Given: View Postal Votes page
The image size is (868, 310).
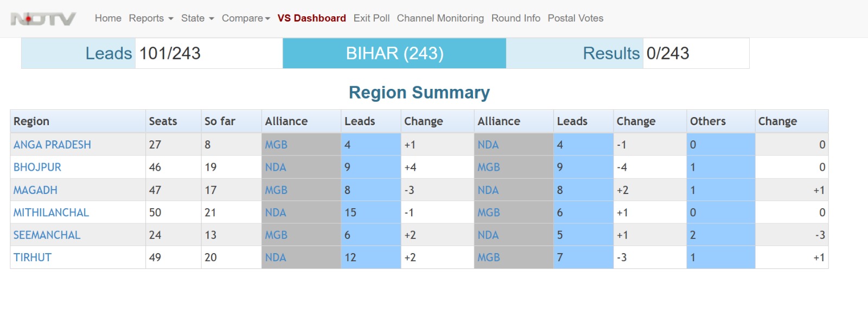Looking at the screenshot, I should click(x=575, y=18).
